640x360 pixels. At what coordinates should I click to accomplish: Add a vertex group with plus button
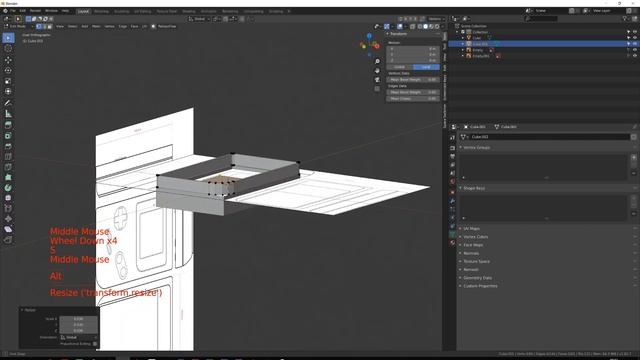coord(634,157)
